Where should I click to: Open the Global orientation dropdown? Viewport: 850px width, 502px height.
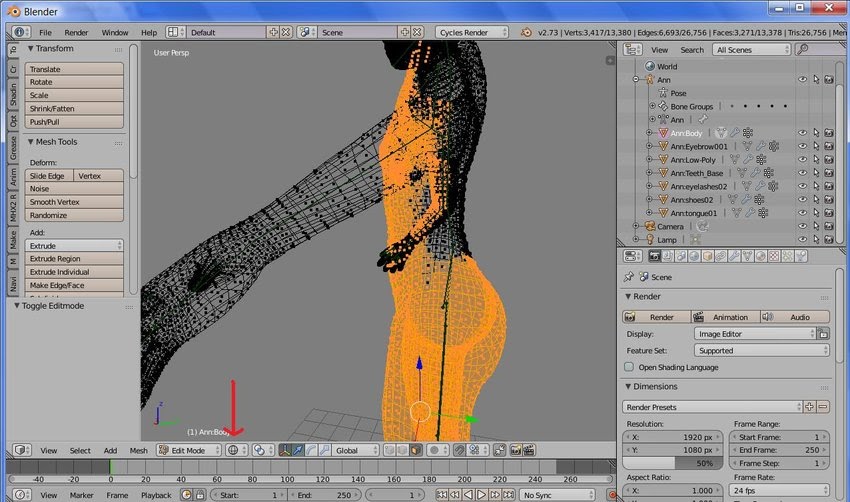click(356, 450)
